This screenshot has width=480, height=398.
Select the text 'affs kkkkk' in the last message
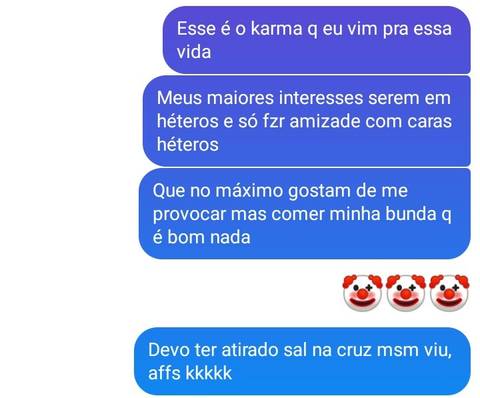click(190, 373)
